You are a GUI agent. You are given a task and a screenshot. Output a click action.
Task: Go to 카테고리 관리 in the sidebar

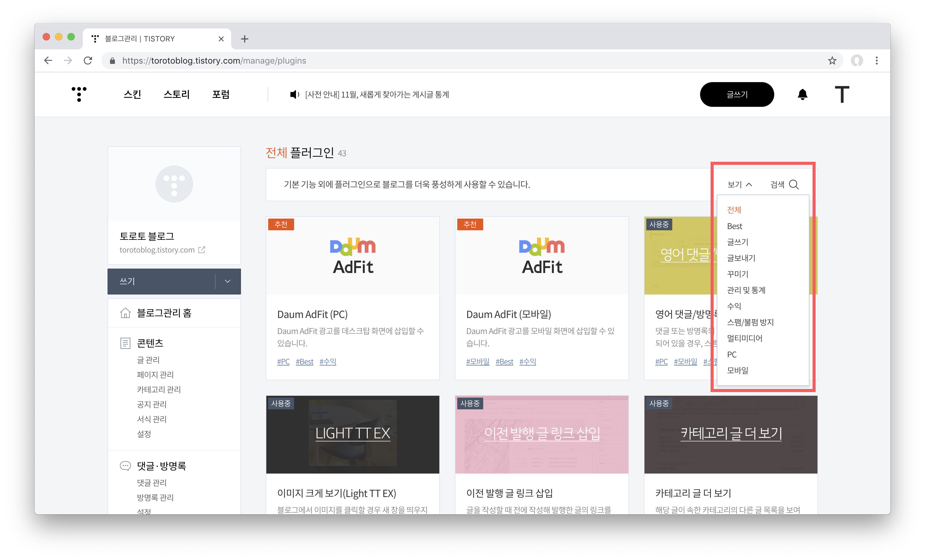(x=159, y=389)
